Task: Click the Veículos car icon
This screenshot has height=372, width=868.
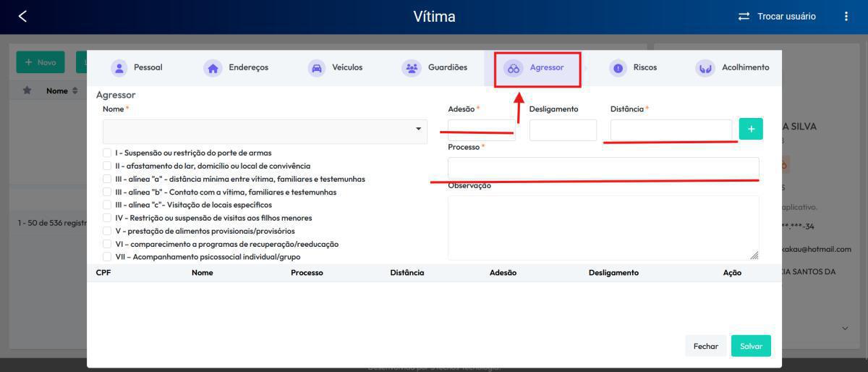Action: pos(317,68)
